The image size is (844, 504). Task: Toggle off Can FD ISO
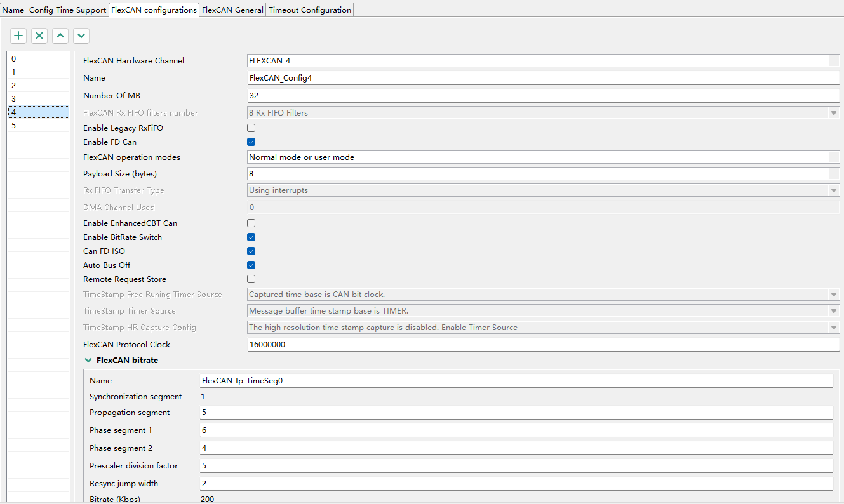[251, 251]
